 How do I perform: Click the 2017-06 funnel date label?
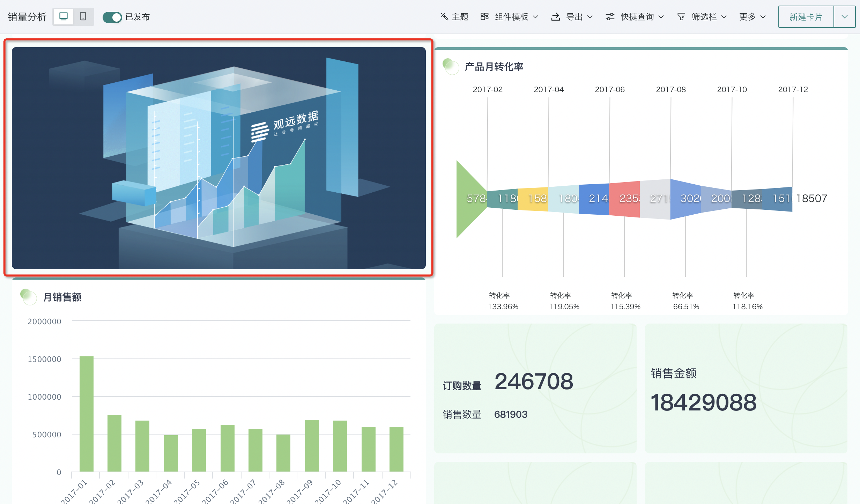(x=610, y=89)
